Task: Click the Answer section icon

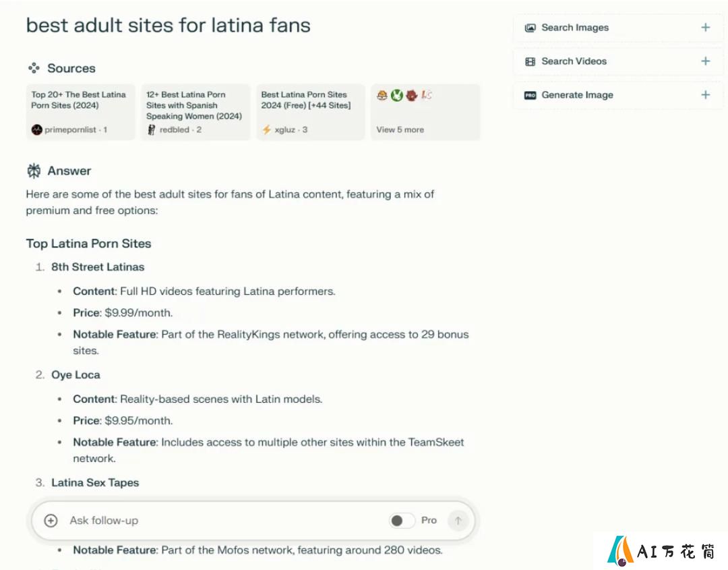Action: tap(34, 171)
